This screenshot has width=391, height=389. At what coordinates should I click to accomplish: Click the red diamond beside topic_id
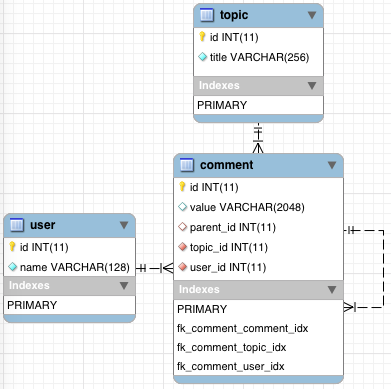[x=182, y=247]
